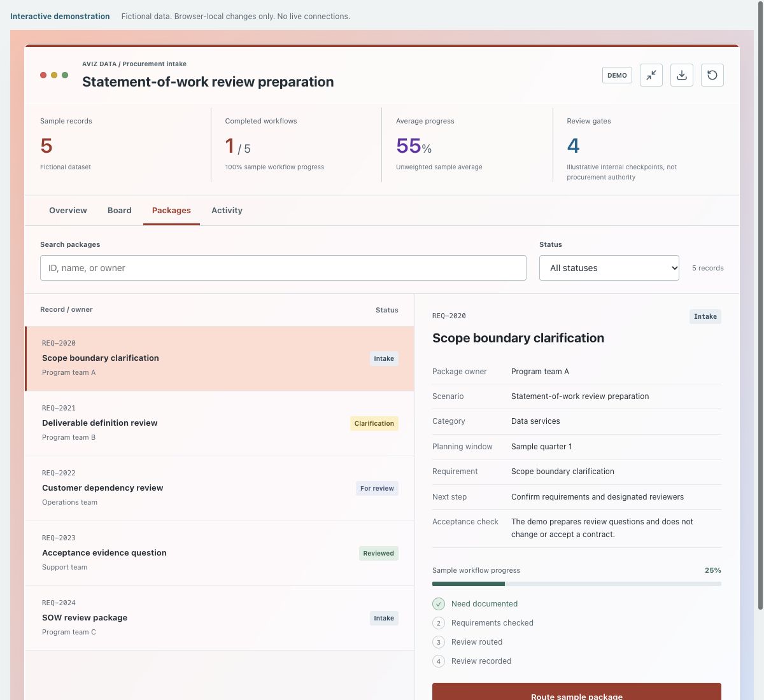
Task: Click the Confirm requirements and designated reviewers text
Action: click(x=597, y=497)
